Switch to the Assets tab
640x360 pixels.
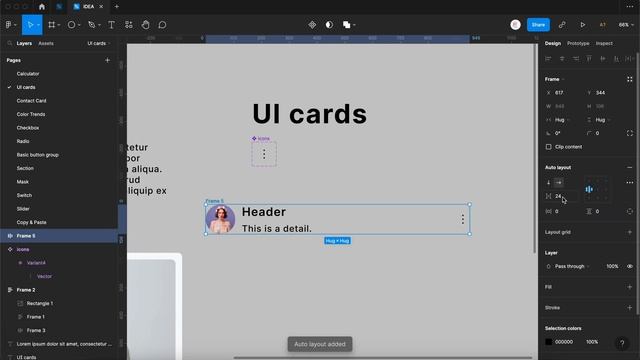click(46, 43)
